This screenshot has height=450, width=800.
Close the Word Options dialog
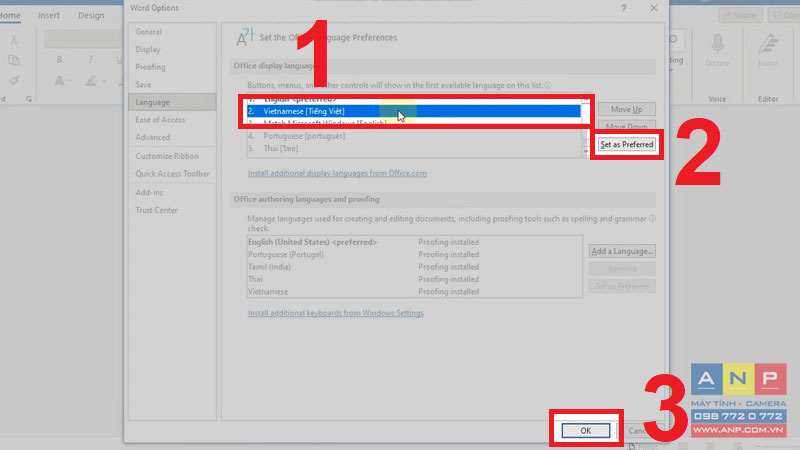[654, 8]
